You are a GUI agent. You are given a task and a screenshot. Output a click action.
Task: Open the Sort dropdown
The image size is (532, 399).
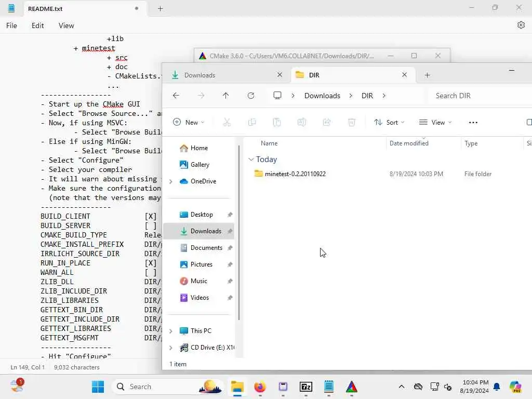[389, 123]
